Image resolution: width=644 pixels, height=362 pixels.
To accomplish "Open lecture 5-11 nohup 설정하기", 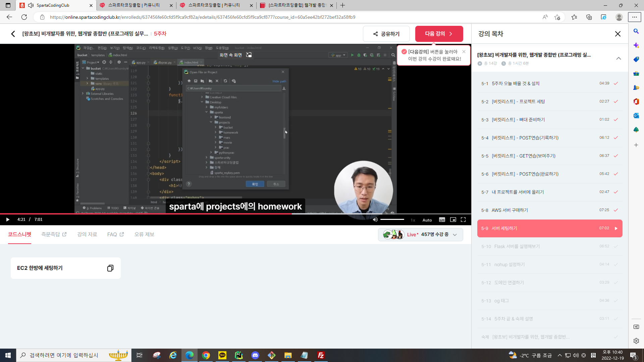I will click(550, 264).
